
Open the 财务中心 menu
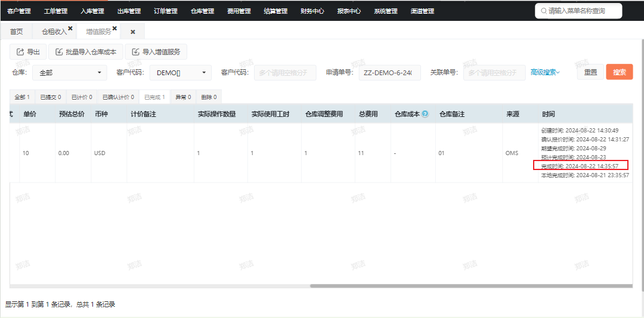(x=312, y=11)
